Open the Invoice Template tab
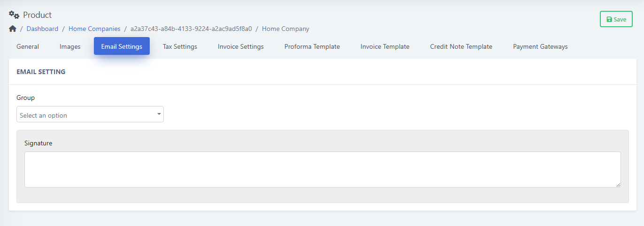 click(385, 46)
